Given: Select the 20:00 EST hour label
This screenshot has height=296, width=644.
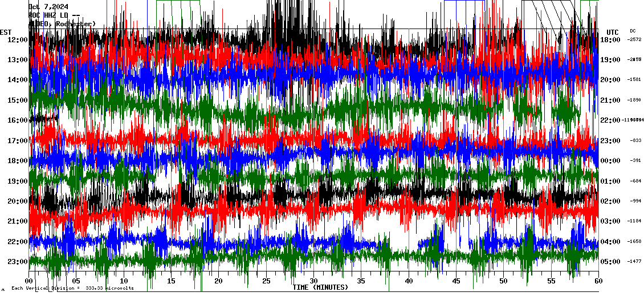Looking at the screenshot, I should (17, 201).
